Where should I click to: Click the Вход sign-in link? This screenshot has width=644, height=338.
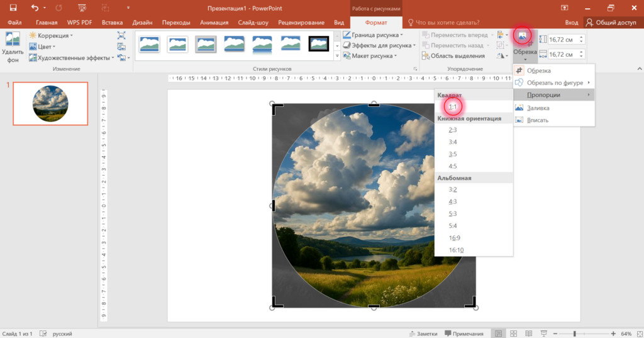[571, 23]
